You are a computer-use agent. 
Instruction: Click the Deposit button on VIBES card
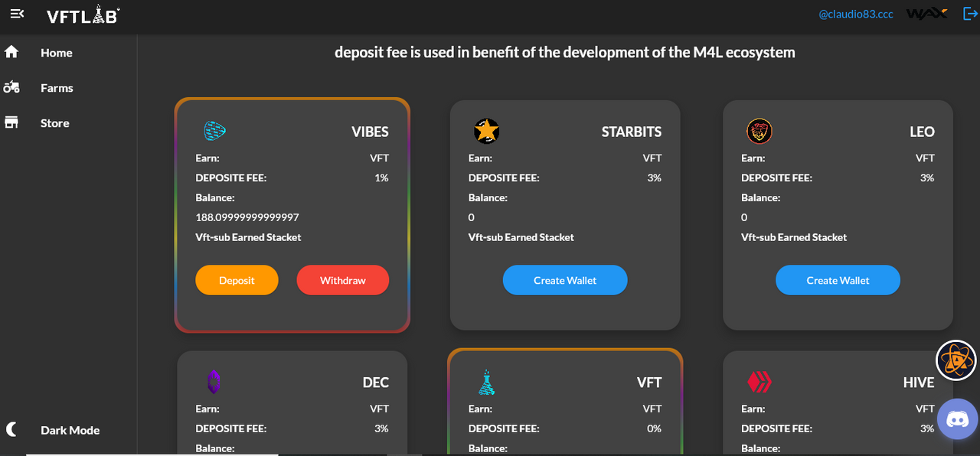(x=237, y=280)
